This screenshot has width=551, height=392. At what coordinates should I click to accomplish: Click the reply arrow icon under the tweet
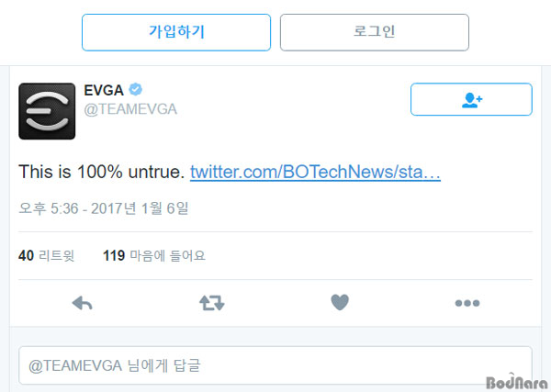coord(83,303)
